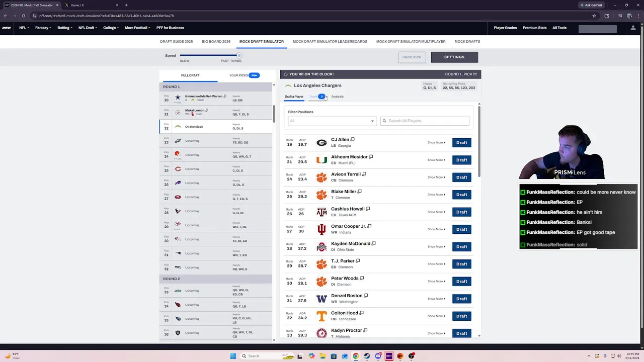Click in the Search All Players field
644x362 pixels.
[425, 121]
